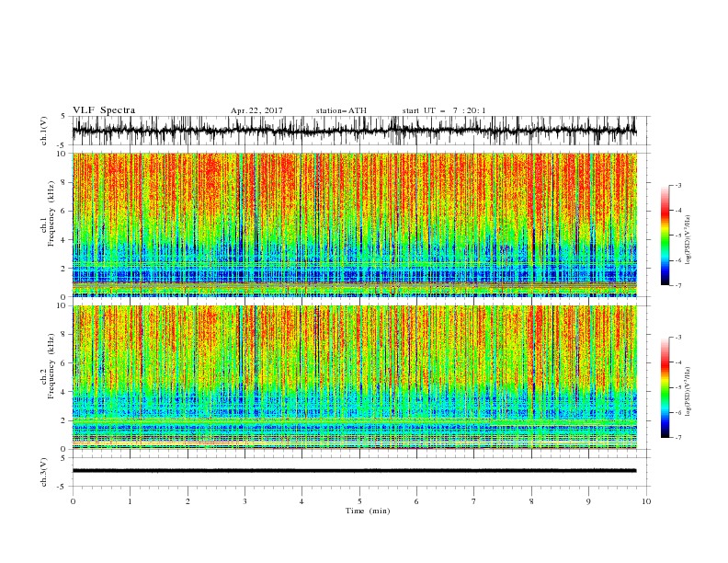Click time axis tick label "8"
Screen dimensions: 728x563
click(531, 501)
